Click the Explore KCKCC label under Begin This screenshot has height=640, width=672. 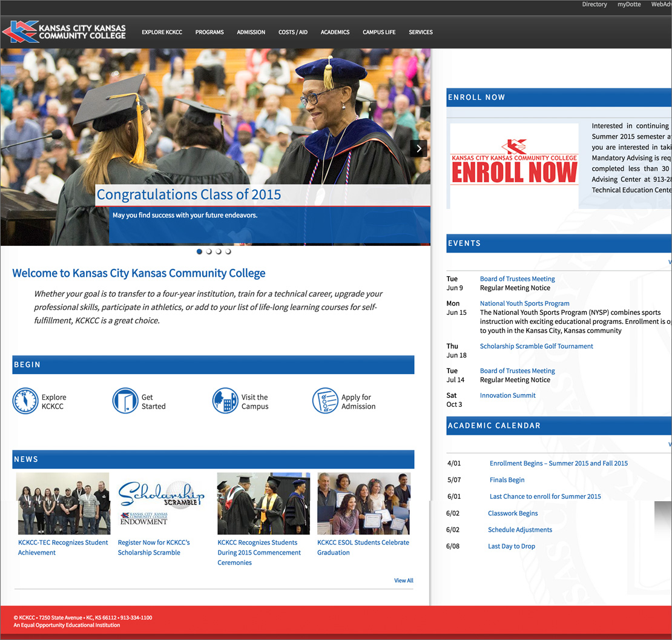click(x=54, y=401)
